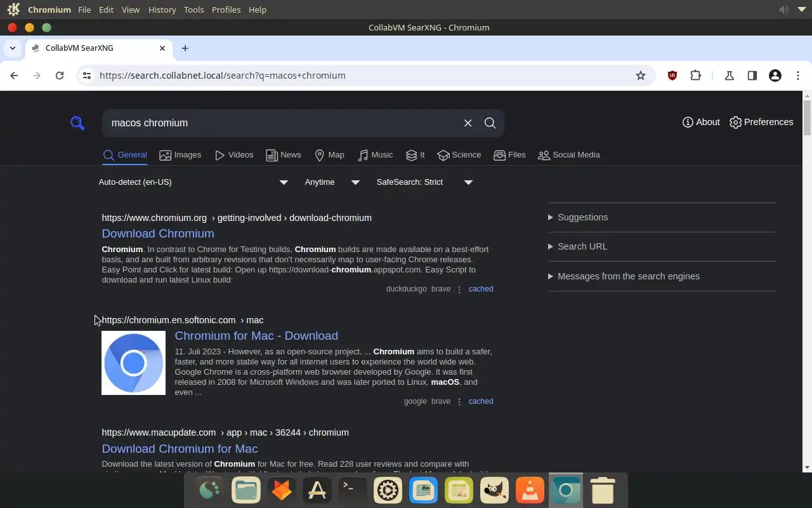Click the browser back arrow
Image resolution: width=812 pixels, height=508 pixels.
14,76
